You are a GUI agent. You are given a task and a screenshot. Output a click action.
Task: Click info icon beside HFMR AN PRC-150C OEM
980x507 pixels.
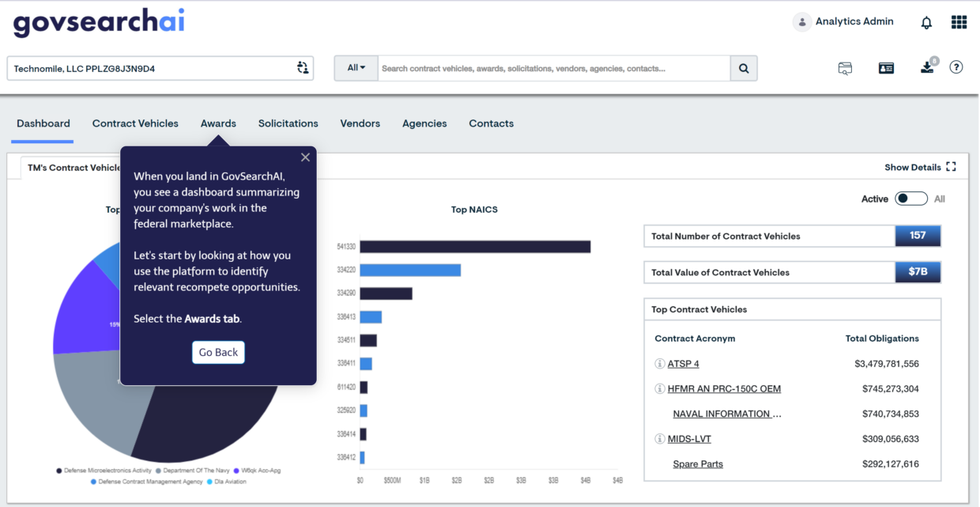[x=660, y=388]
